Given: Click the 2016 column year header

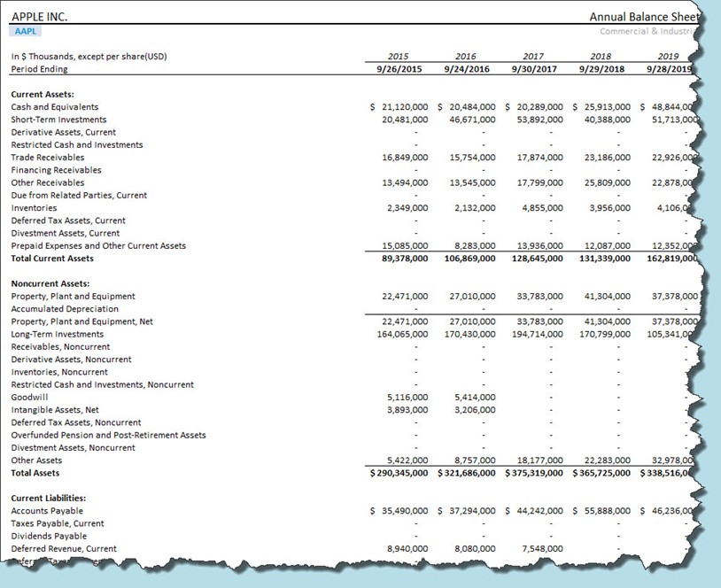Looking at the screenshot, I should [466, 57].
